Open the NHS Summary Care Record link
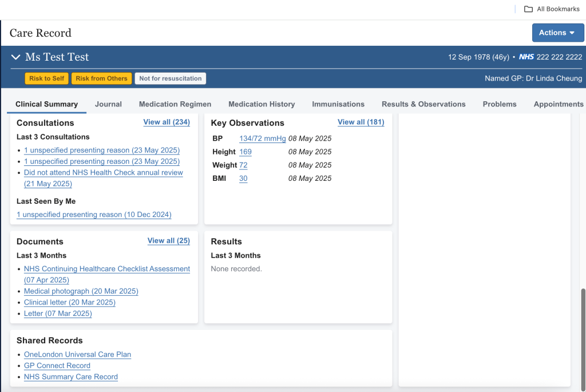 (70, 377)
